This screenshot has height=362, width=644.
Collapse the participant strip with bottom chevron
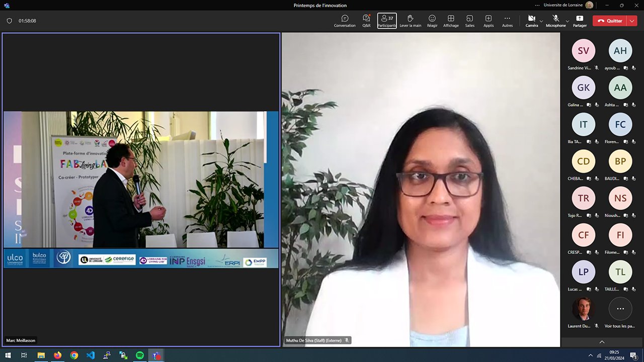pos(602,342)
